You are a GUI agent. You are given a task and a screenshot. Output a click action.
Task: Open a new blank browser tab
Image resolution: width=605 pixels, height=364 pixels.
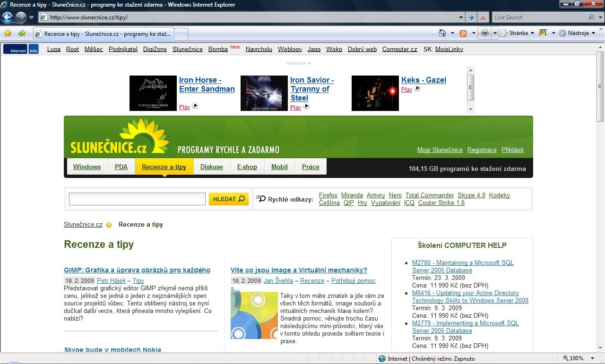click(x=181, y=34)
